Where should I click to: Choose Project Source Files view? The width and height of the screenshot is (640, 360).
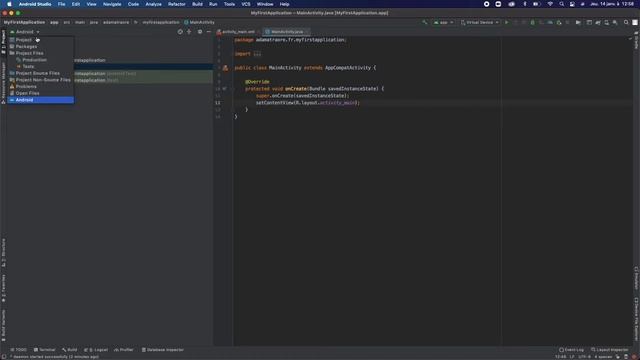40,73
